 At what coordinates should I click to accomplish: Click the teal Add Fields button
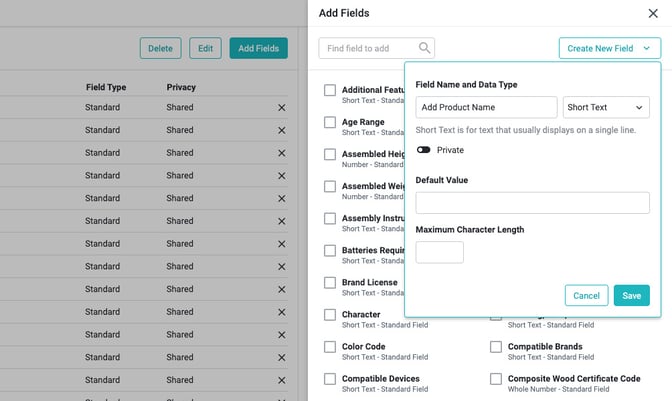pyautogui.click(x=259, y=48)
